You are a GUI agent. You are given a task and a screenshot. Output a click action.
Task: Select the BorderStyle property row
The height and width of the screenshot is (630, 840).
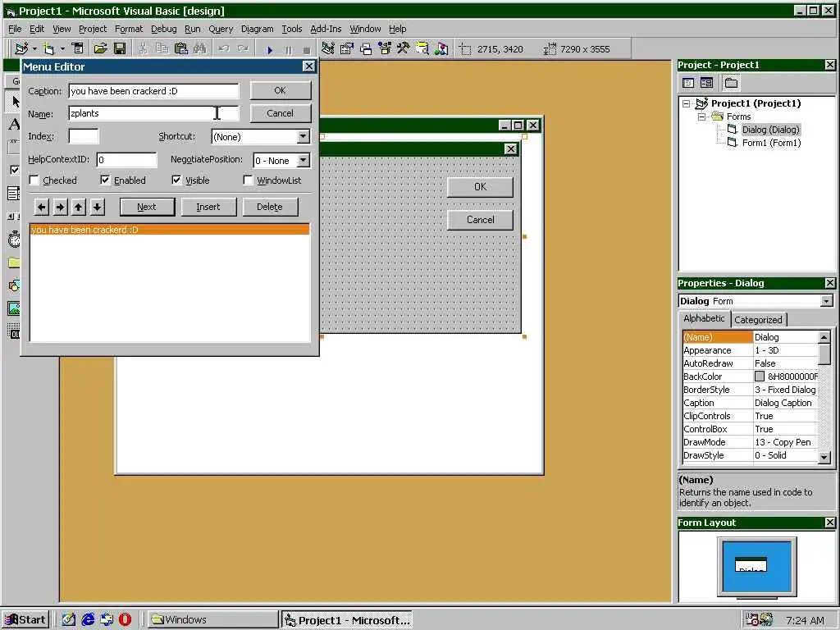pos(750,390)
